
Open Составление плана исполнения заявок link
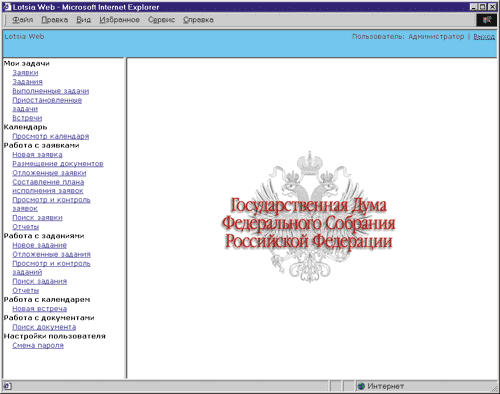(x=48, y=186)
